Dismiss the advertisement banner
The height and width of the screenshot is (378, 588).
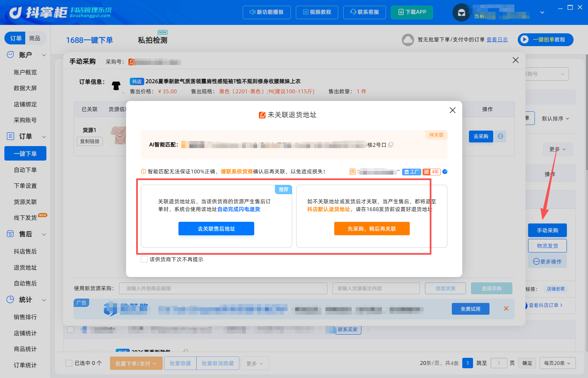coord(506,308)
